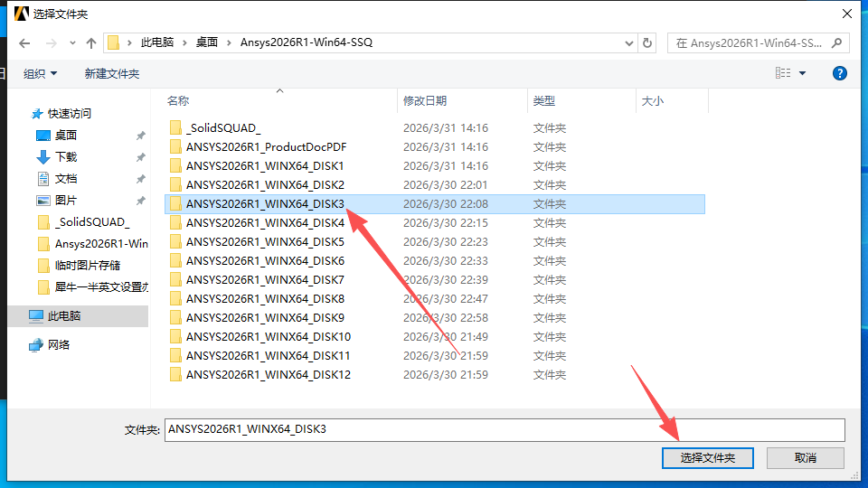Image resolution: width=868 pixels, height=488 pixels.
Task: Click folder icon of ANSYS2026R1_ProductDocPDF
Action: (175, 146)
